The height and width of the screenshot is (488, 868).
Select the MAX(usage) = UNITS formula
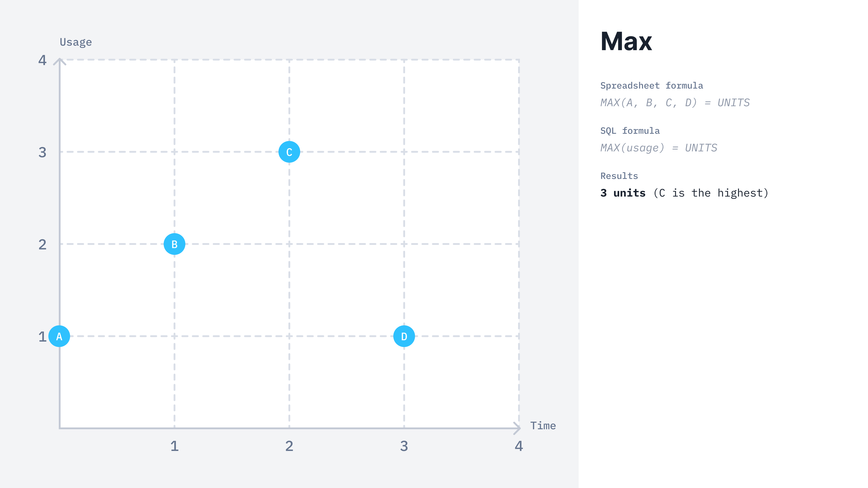[659, 148]
